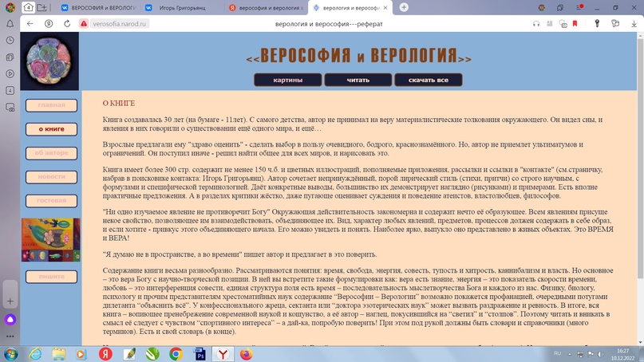Click the RU language indicator
The image size is (644, 362).
click(557, 353)
